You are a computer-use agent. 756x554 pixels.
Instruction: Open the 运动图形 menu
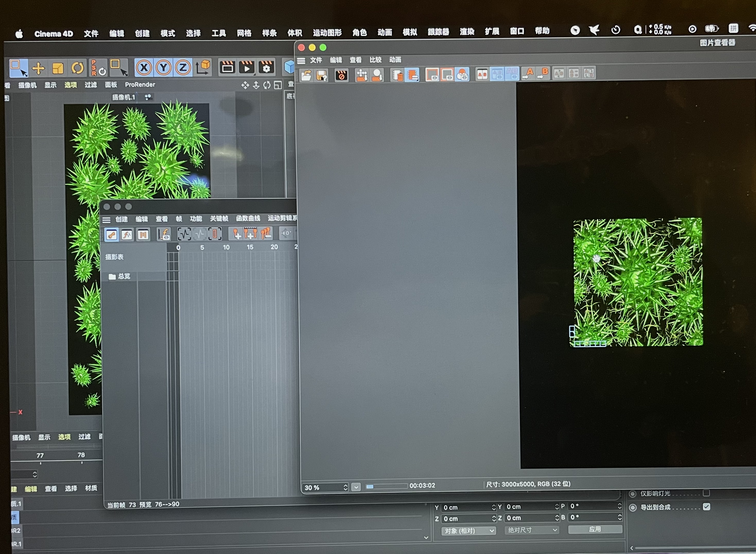coord(327,32)
